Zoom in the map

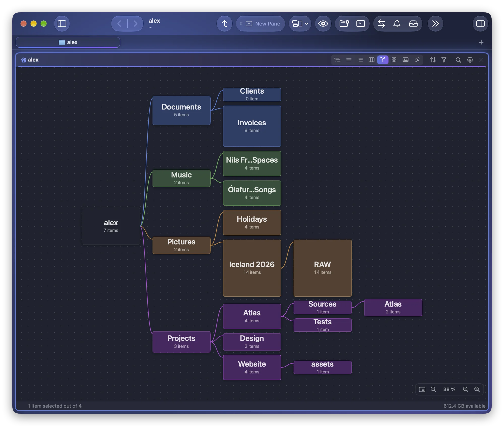465,389
